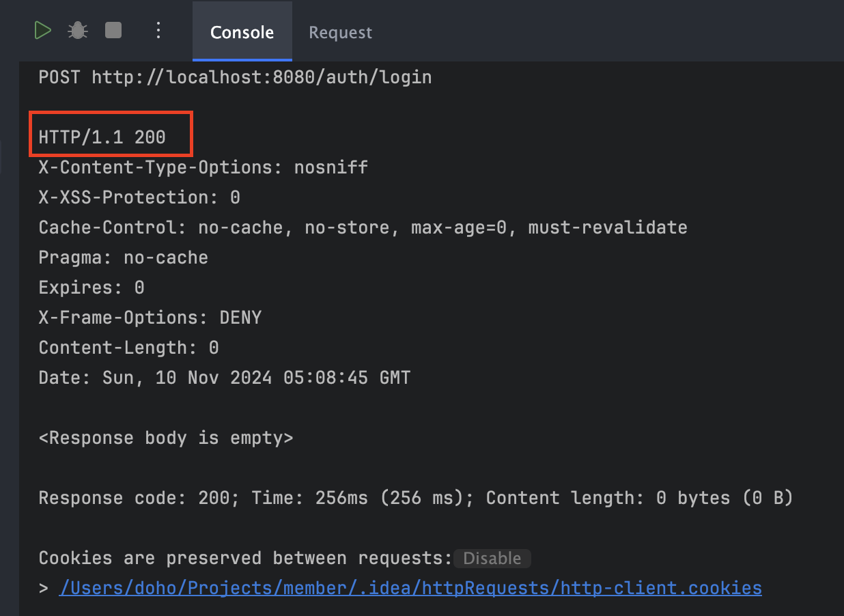Select the X-XSS-Protection header line
Image resolution: width=844 pixels, height=616 pixels.
pos(139,197)
